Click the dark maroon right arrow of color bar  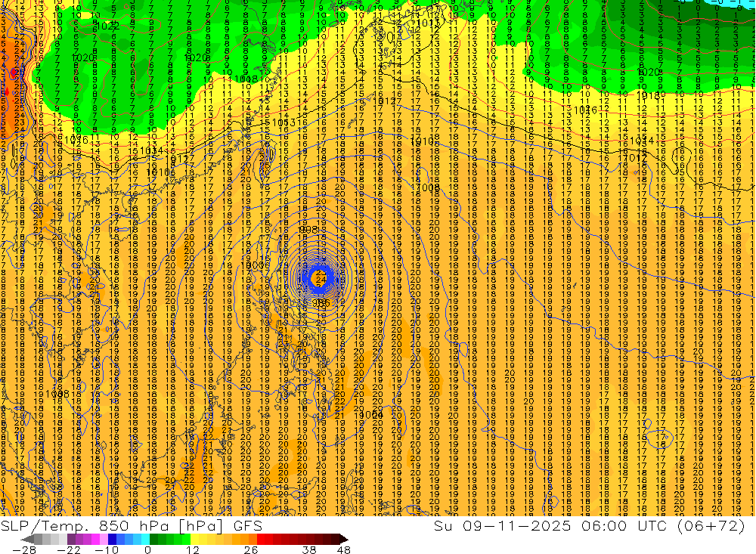point(344,540)
